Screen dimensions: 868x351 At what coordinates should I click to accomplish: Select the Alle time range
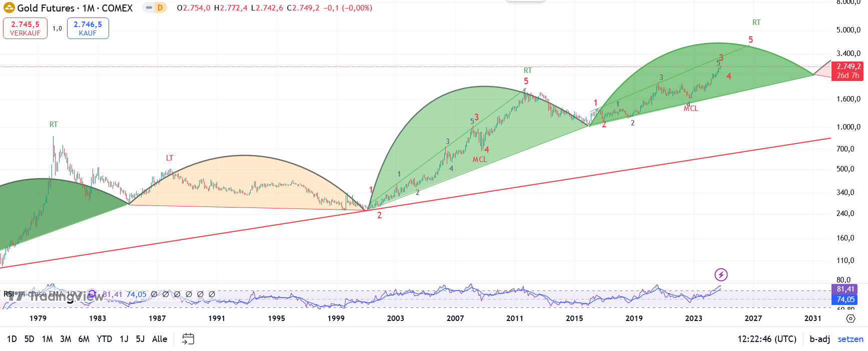[160, 339]
